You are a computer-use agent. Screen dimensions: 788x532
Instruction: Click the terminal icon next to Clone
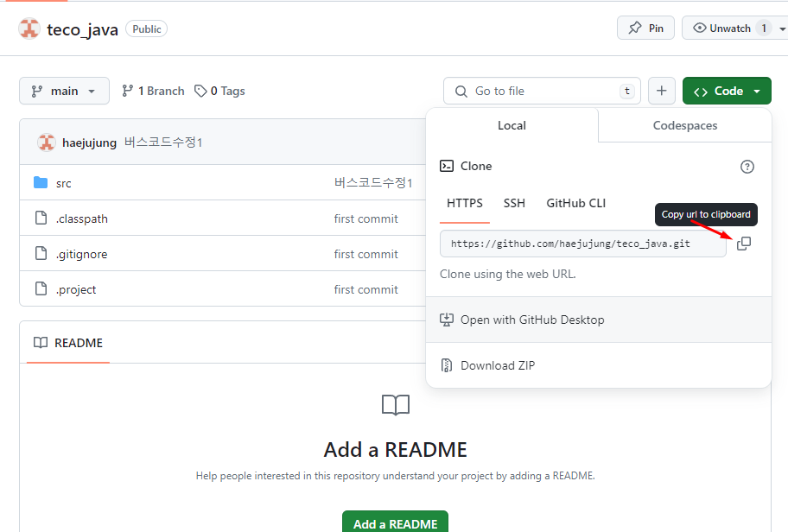tap(446, 166)
